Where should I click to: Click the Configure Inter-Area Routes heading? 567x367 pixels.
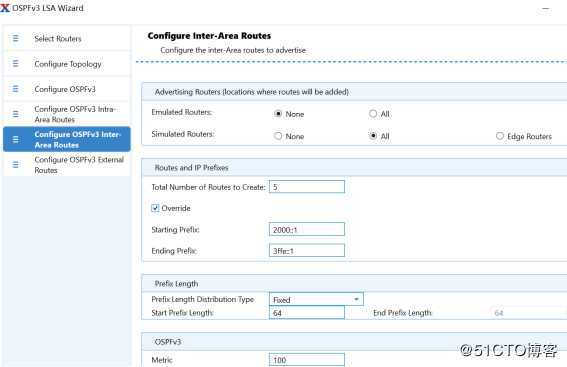point(209,36)
